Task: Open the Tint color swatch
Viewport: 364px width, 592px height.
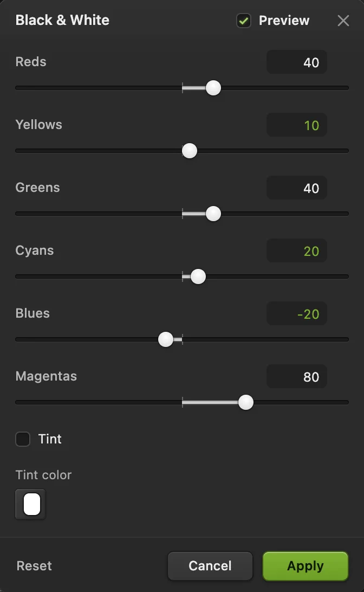Action: tap(30, 504)
